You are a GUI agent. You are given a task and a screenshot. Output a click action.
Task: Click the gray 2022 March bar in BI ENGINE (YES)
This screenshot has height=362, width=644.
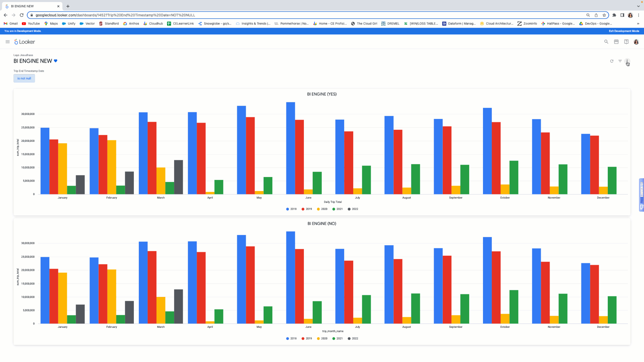pyautogui.click(x=178, y=177)
